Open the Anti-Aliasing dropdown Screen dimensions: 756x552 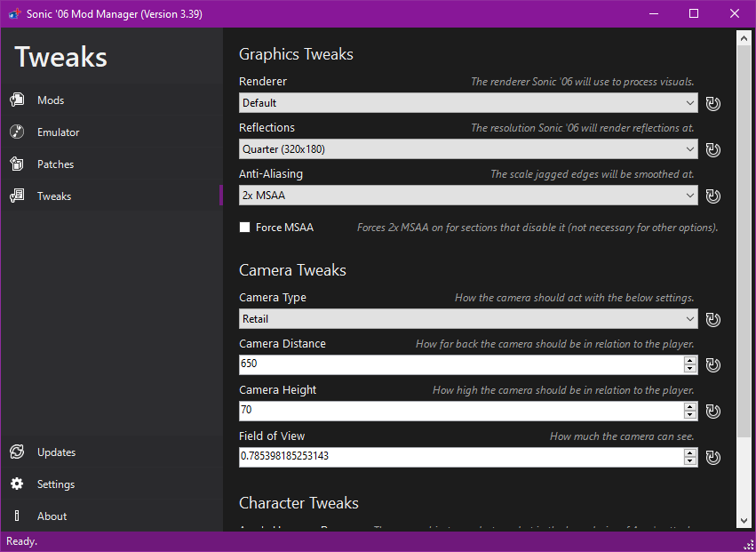[x=468, y=196]
